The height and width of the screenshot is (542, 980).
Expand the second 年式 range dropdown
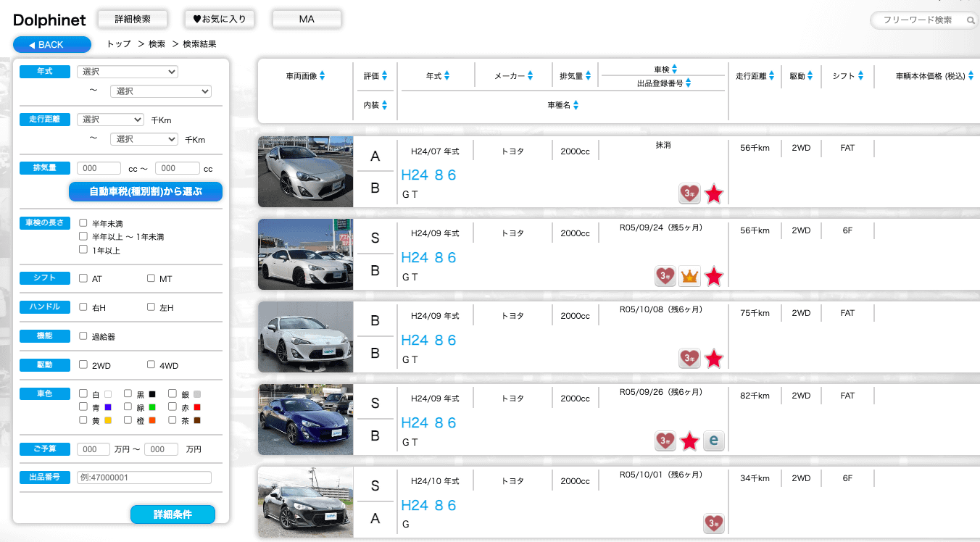[x=160, y=91]
